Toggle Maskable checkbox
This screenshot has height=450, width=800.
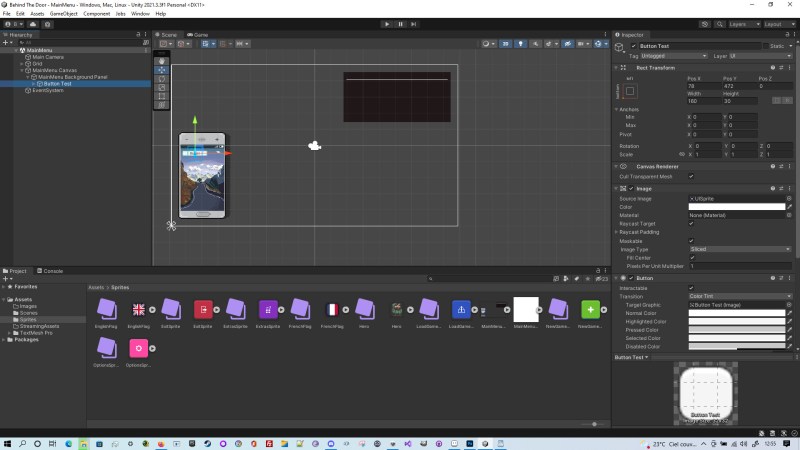[691, 241]
